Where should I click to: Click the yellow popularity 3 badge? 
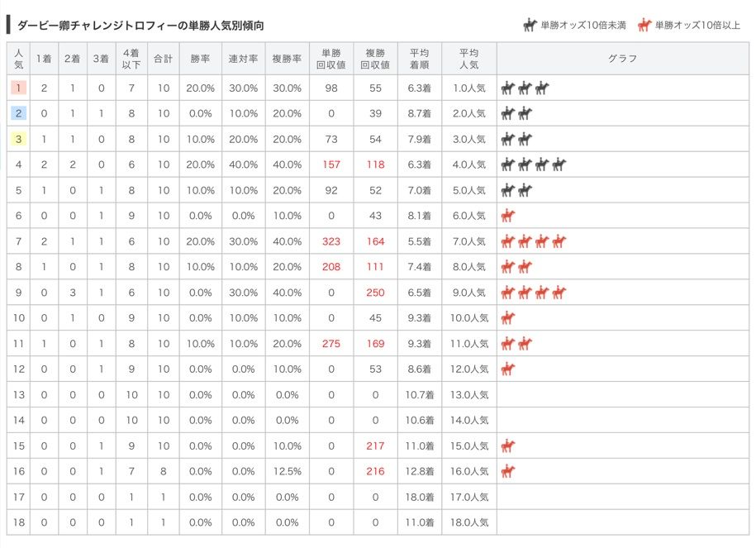(x=18, y=139)
